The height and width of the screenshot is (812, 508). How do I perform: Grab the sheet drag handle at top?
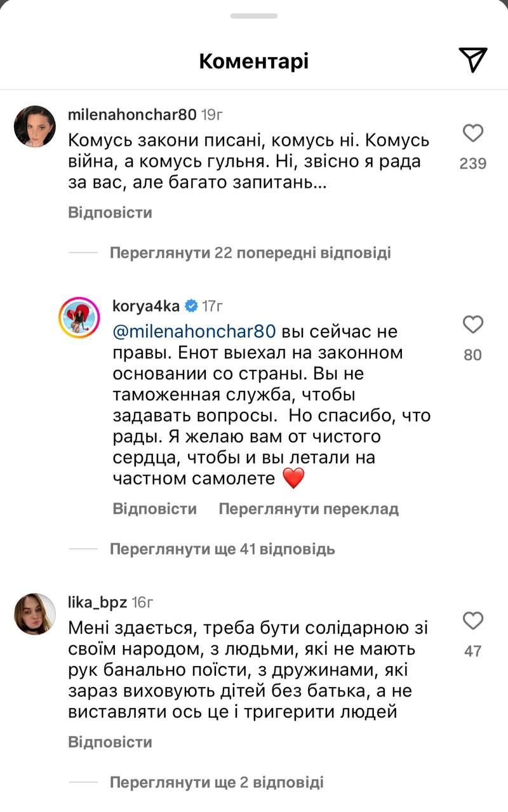coord(254,16)
